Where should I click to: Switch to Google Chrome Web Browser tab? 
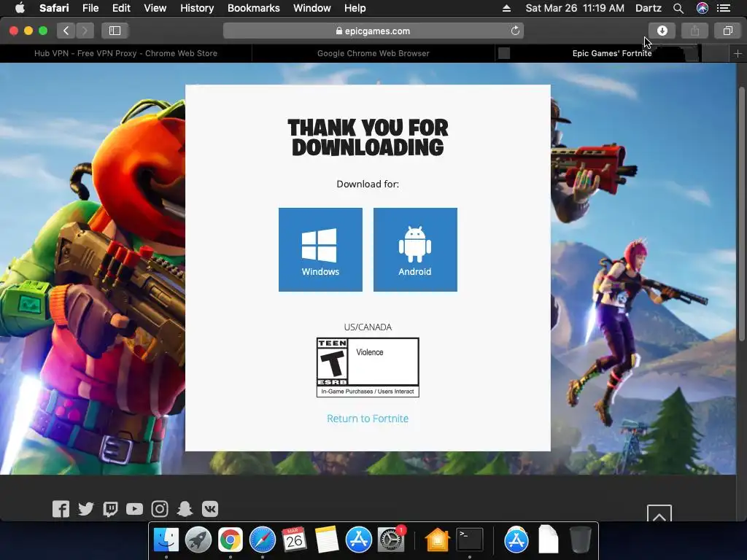(373, 53)
